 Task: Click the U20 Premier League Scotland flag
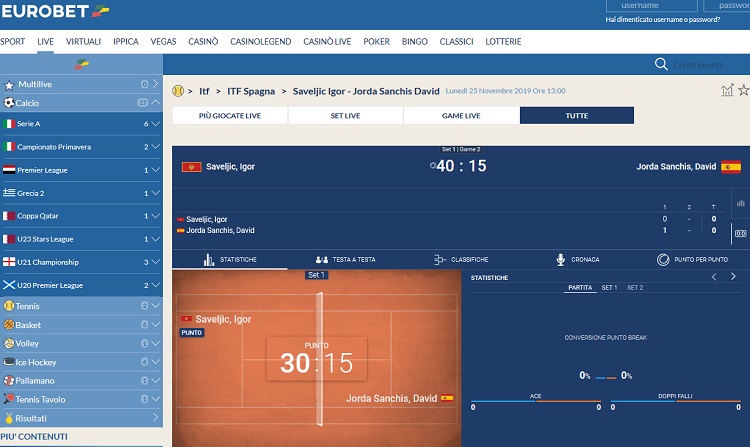pos(9,285)
